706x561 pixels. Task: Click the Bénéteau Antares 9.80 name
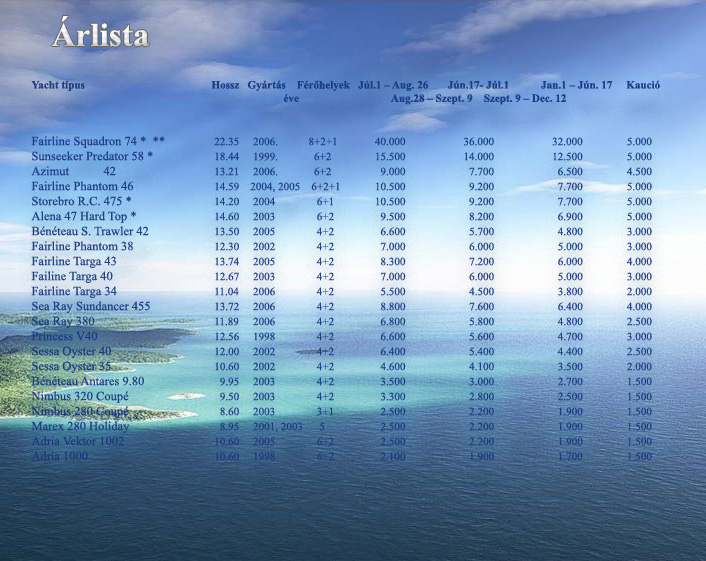(87, 382)
